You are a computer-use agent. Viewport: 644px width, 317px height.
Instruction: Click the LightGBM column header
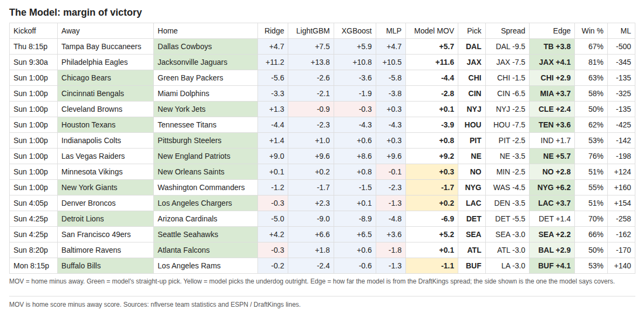point(311,31)
